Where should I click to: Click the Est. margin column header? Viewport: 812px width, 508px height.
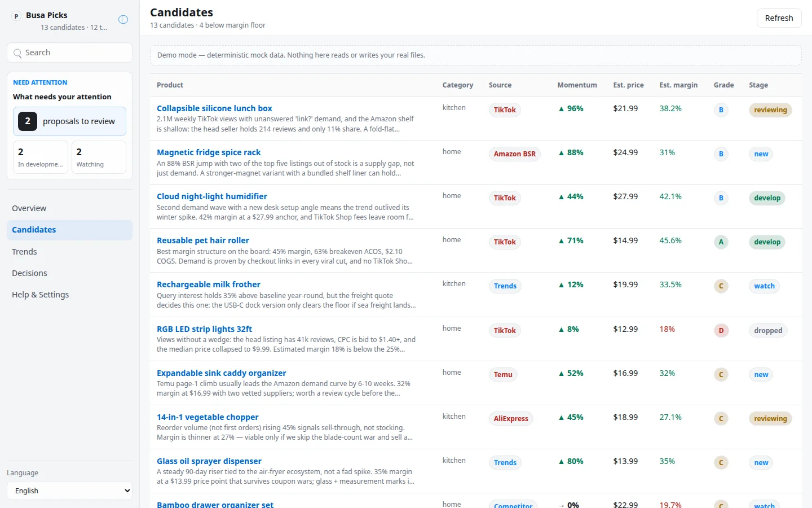678,85
